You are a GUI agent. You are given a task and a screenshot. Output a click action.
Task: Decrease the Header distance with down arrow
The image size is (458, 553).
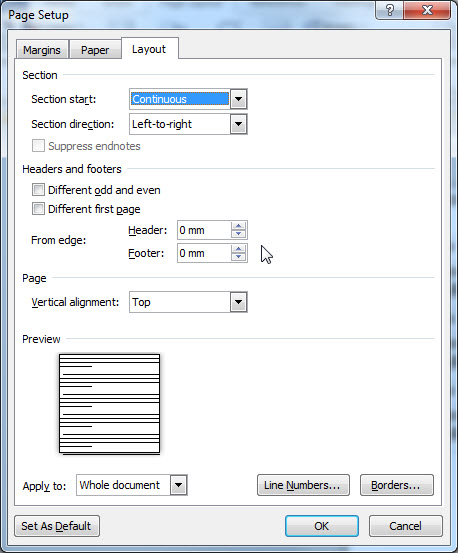[x=239, y=234]
